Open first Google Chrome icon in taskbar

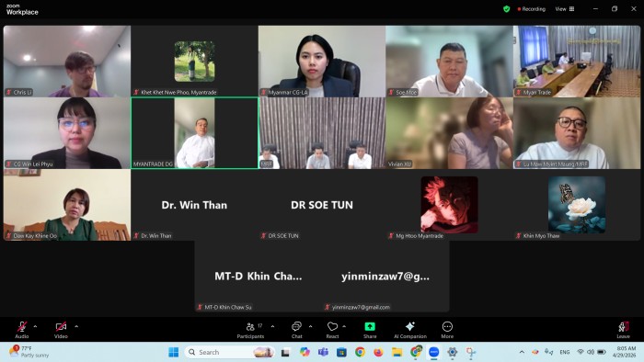[361, 352]
